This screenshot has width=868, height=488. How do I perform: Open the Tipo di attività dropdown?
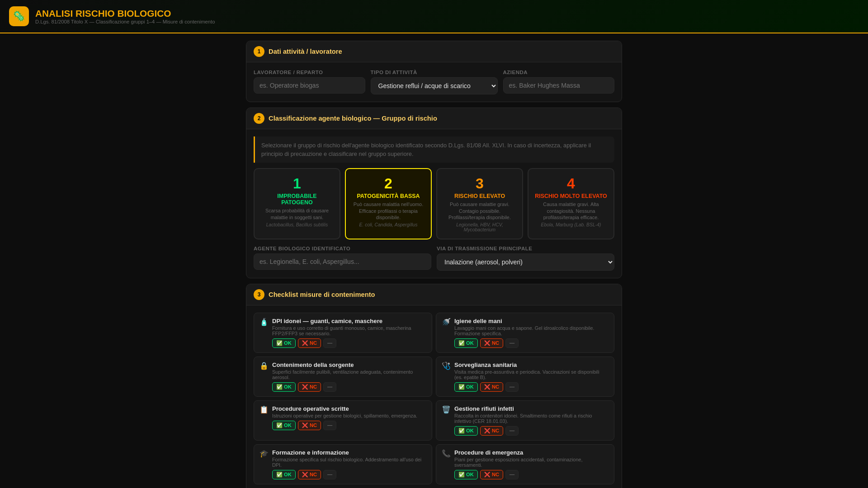tap(434, 86)
